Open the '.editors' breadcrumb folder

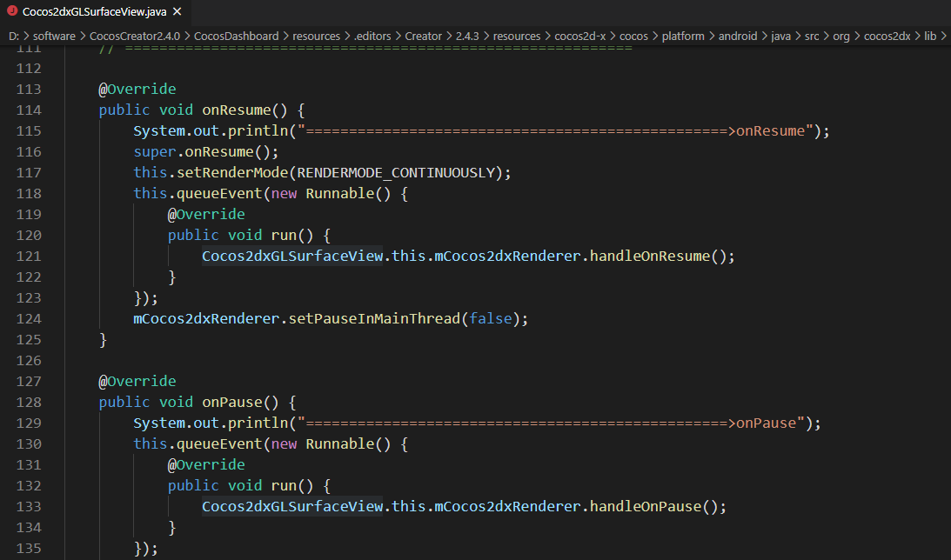click(x=372, y=37)
